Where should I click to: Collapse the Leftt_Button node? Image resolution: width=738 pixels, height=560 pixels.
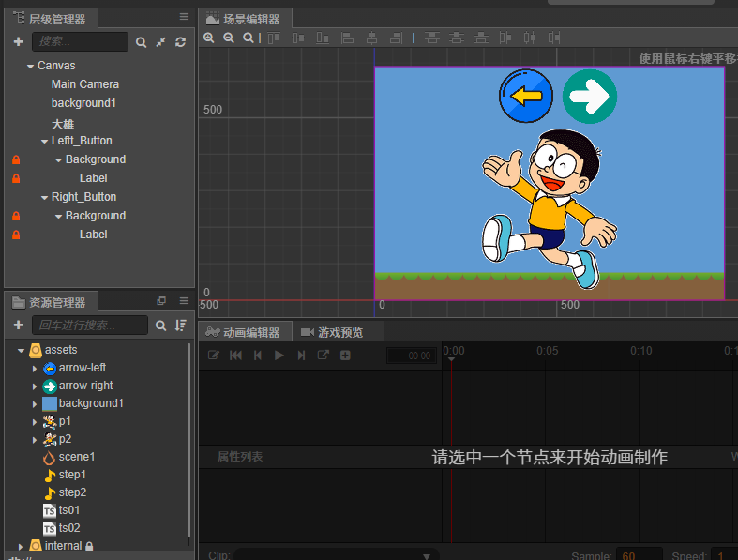pyautogui.click(x=44, y=142)
